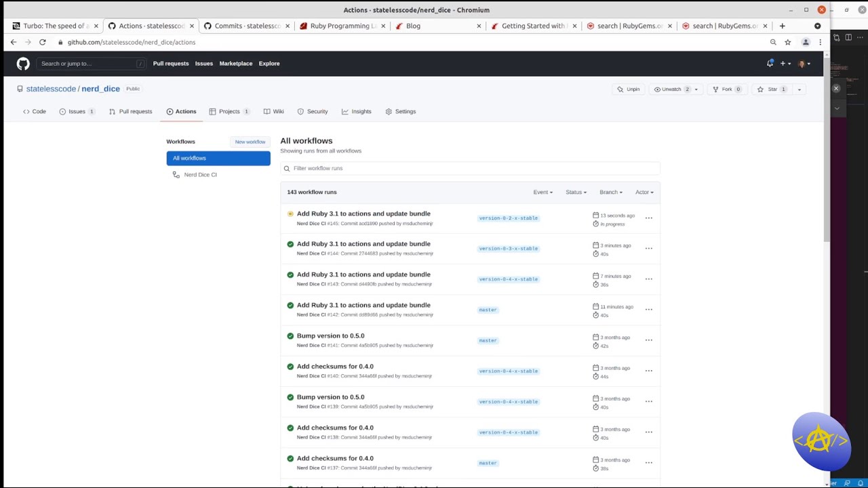This screenshot has height=488, width=868.
Task: Click Explore in top navigation
Action: (x=269, y=64)
